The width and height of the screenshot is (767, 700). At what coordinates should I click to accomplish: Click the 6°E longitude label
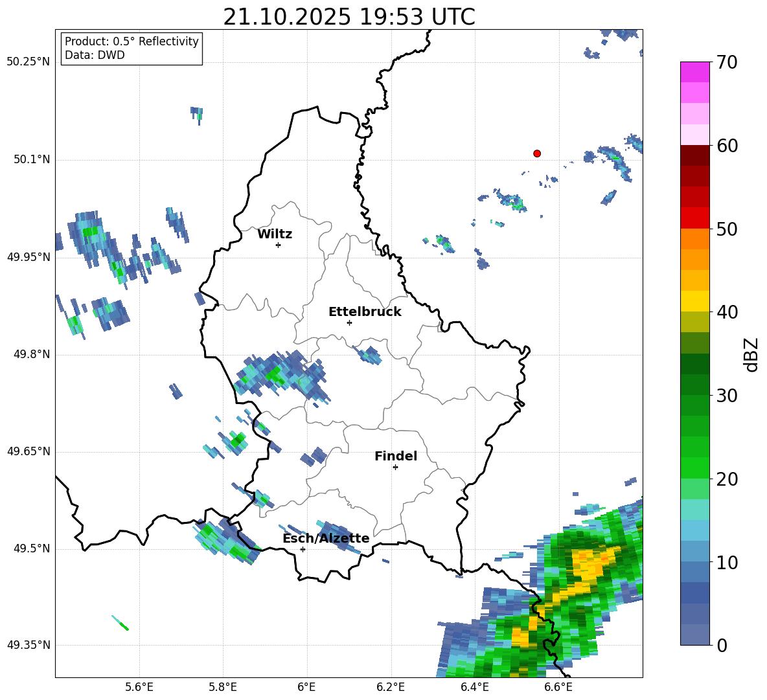pos(306,688)
